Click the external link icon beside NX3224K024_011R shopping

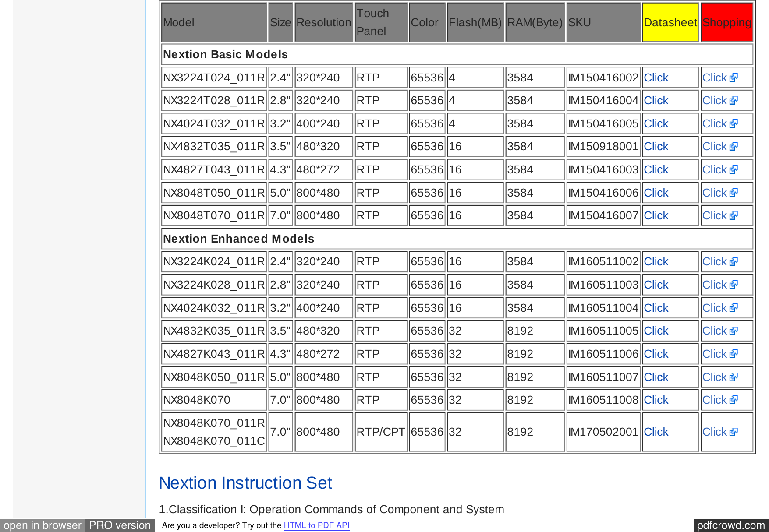[734, 261]
